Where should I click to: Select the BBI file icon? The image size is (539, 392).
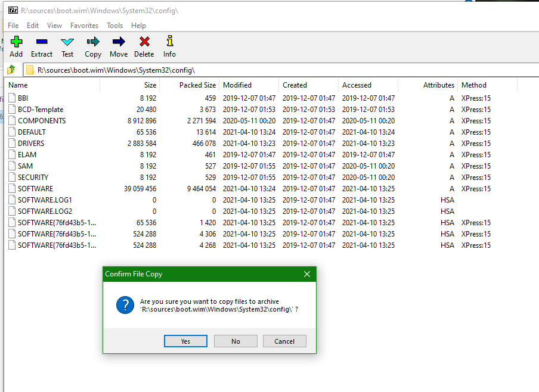click(x=12, y=98)
